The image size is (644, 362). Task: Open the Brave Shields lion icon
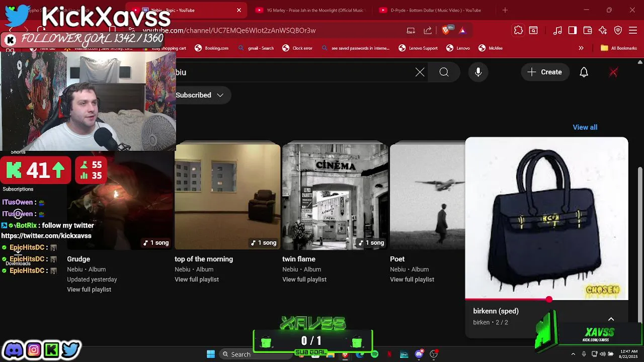click(x=445, y=30)
